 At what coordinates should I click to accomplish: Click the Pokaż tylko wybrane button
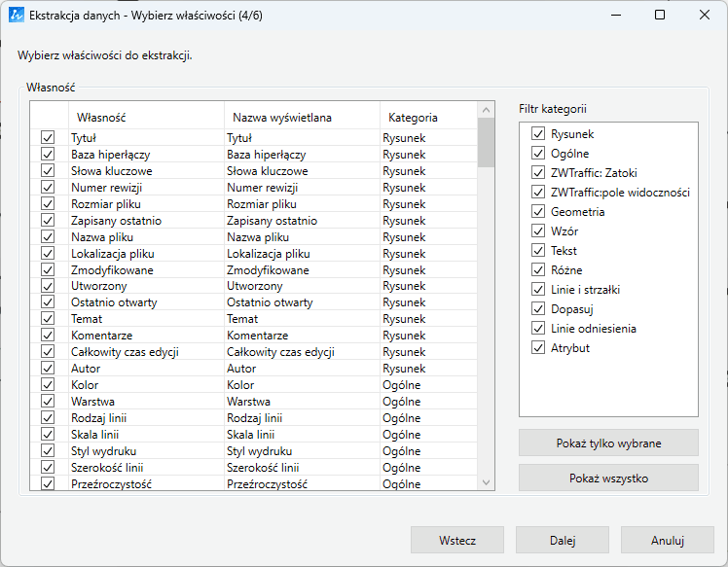pyautogui.click(x=608, y=443)
